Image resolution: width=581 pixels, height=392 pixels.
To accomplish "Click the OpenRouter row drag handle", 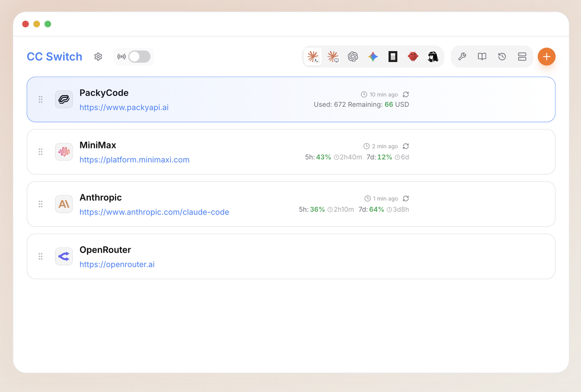I will pos(40,256).
